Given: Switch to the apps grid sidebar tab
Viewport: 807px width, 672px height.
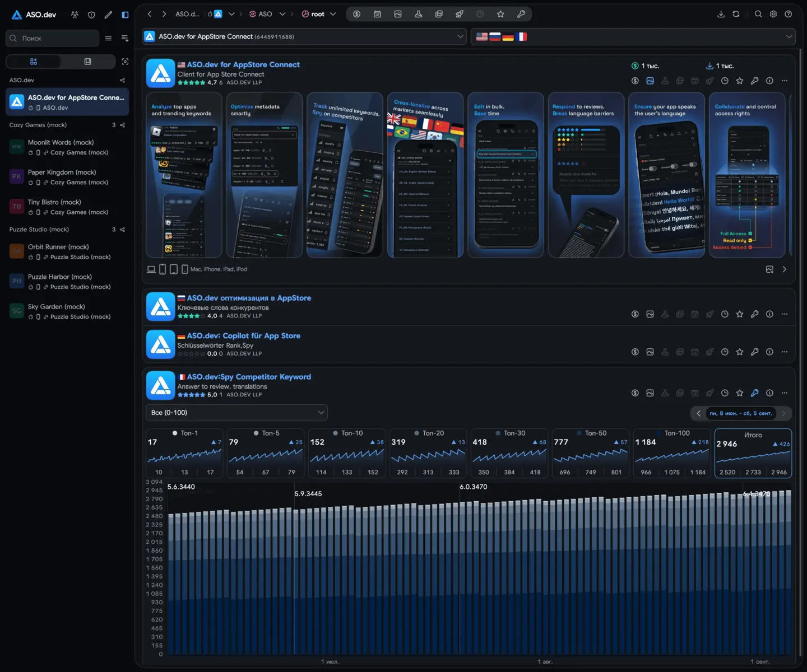Looking at the screenshot, I should 34,62.
